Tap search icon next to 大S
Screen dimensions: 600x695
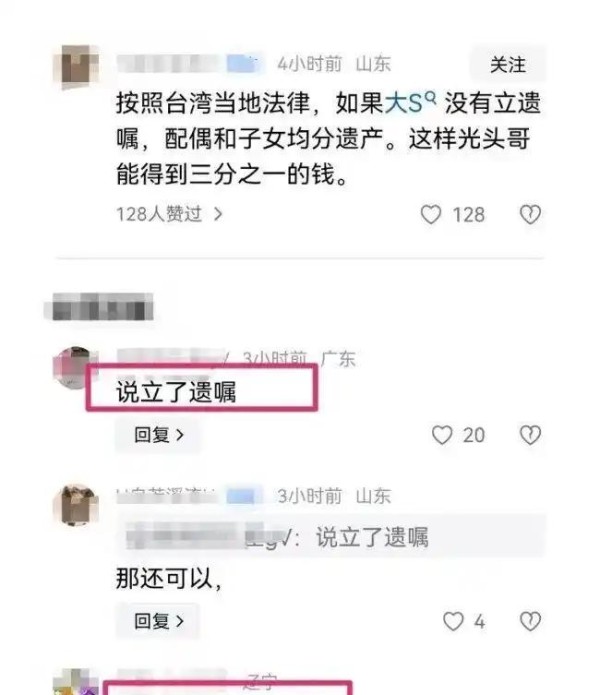pyautogui.click(x=430, y=96)
